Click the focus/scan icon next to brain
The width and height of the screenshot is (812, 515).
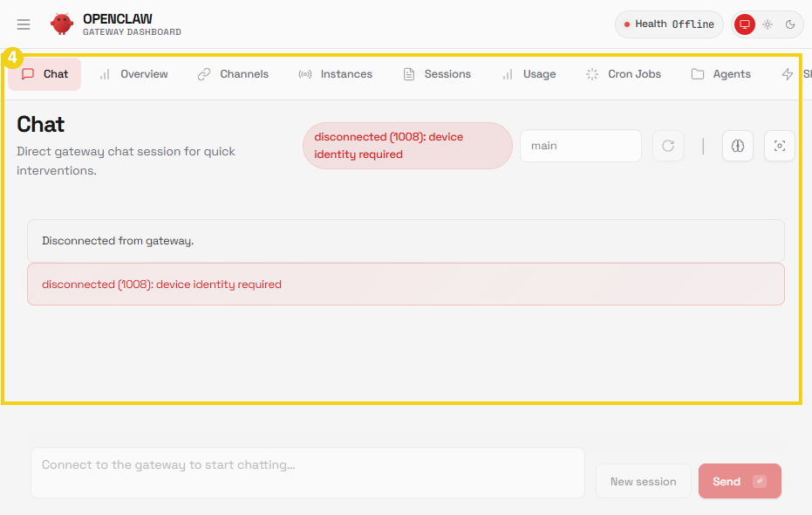(779, 146)
